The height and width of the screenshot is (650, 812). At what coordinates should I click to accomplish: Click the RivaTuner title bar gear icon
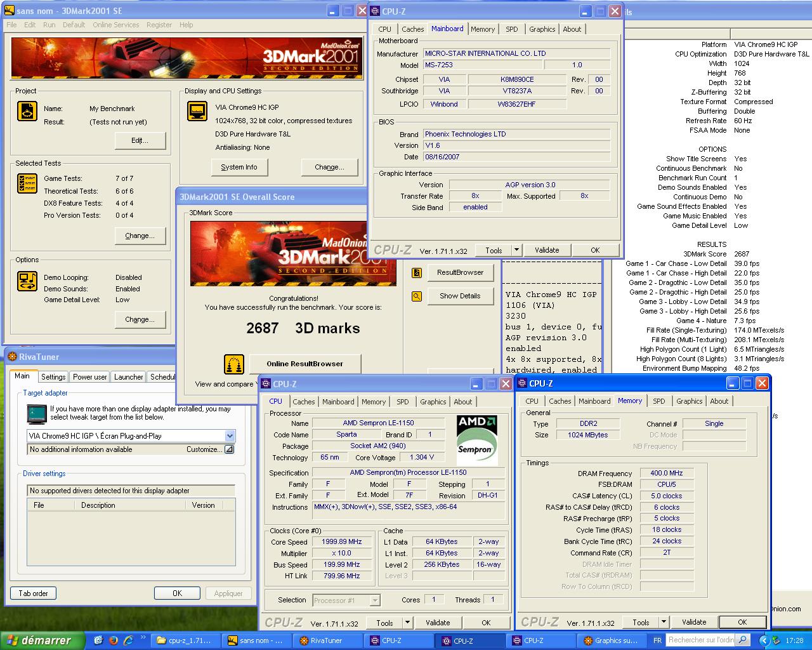13,357
